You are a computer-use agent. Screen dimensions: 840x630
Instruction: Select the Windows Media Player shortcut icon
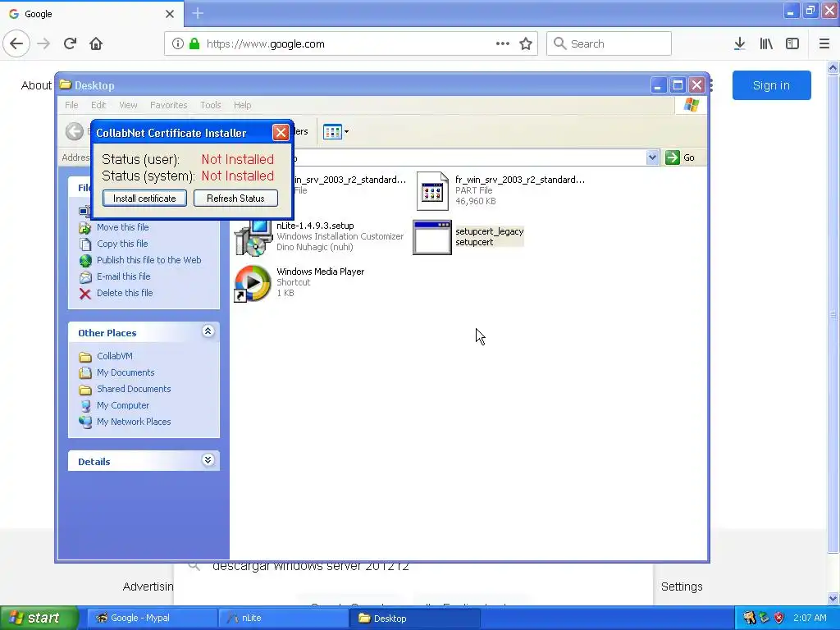(253, 283)
